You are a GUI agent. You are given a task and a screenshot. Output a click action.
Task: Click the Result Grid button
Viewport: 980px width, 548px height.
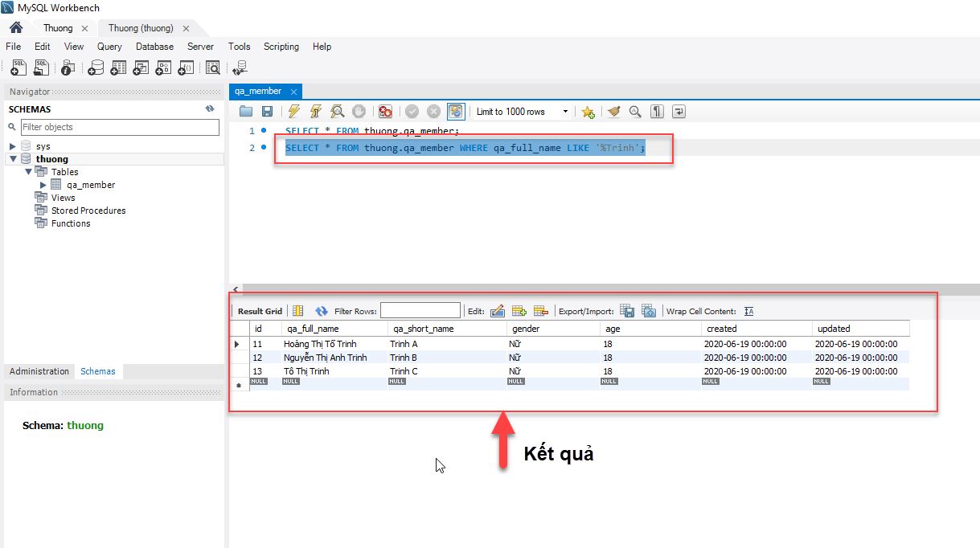(260, 311)
